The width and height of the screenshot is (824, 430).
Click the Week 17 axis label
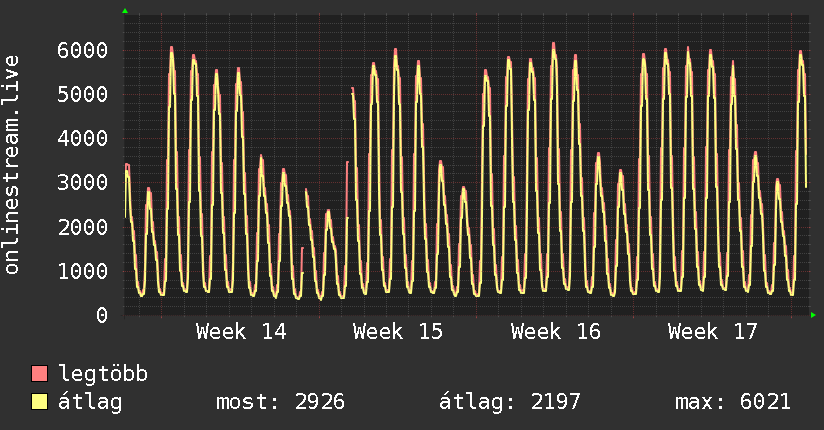pyautogui.click(x=713, y=332)
